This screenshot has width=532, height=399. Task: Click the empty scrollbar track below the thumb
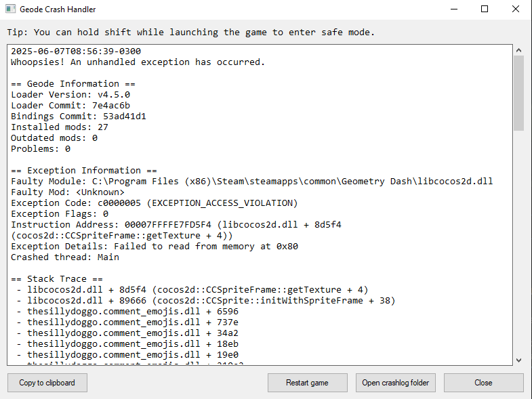coord(518,243)
